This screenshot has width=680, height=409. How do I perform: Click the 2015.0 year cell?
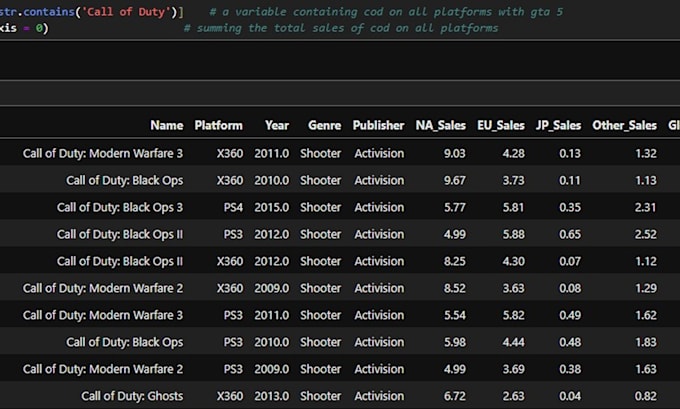271,207
